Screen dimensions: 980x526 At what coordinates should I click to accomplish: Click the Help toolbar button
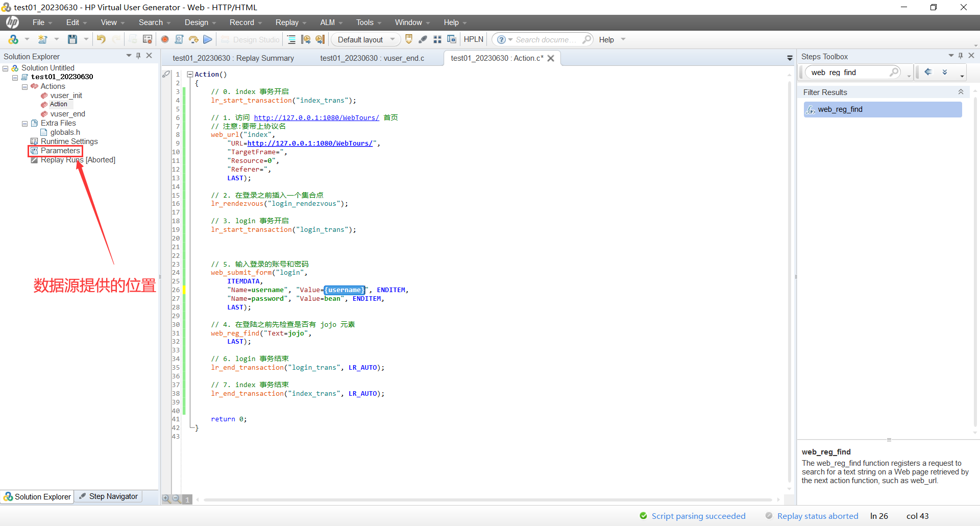click(x=606, y=39)
